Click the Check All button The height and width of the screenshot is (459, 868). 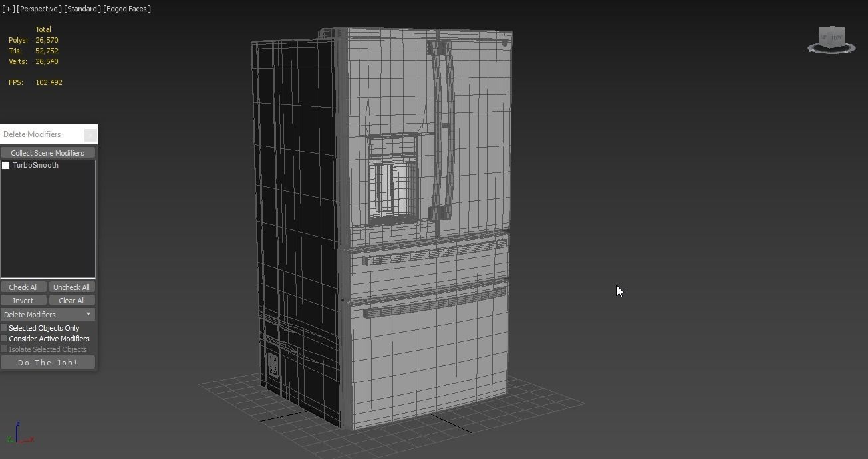pyautogui.click(x=23, y=287)
